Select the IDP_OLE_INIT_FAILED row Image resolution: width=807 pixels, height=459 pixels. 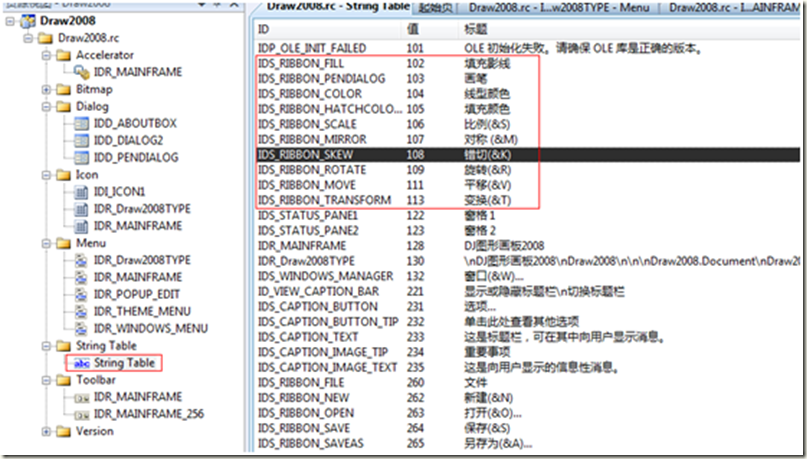(x=528, y=48)
